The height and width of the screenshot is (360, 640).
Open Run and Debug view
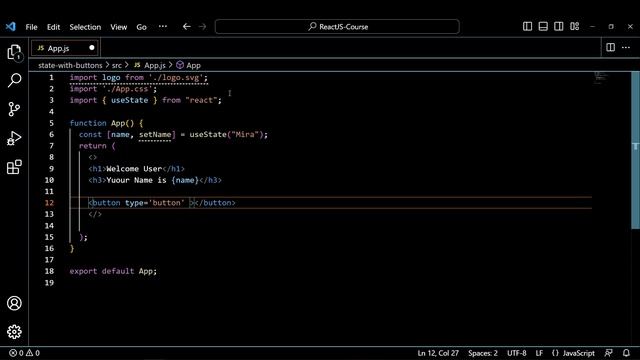14,138
